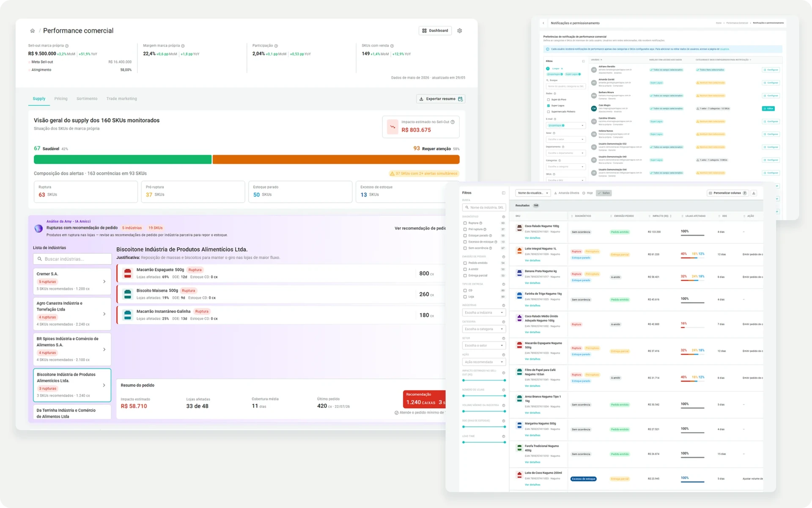Image resolution: width=812 pixels, height=508 pixels.
Task: Check the Estoque parado filter
Action: 465,236
